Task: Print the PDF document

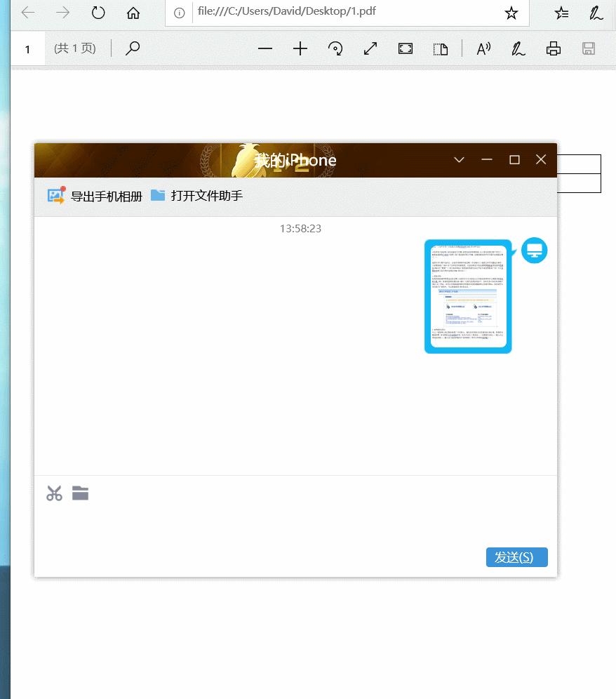Action: pyautogui.click(x=553, y=48)
